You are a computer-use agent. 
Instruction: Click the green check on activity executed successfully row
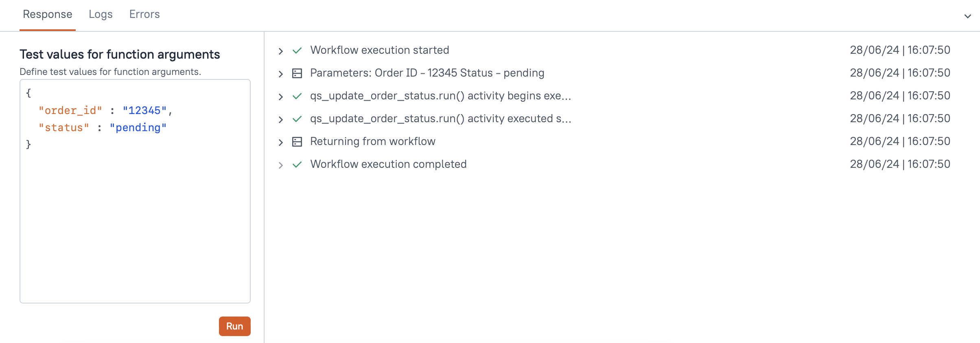(x=297, y=119)
